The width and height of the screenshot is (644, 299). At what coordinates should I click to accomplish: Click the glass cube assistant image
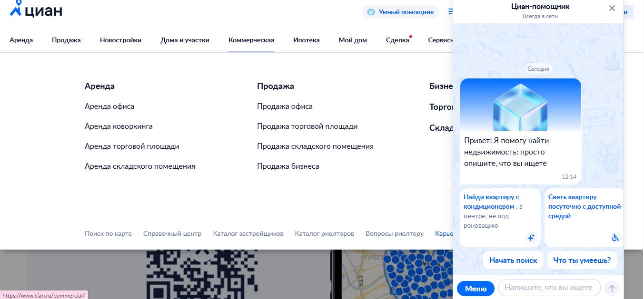pyautogui.click(x=521, y=105)
